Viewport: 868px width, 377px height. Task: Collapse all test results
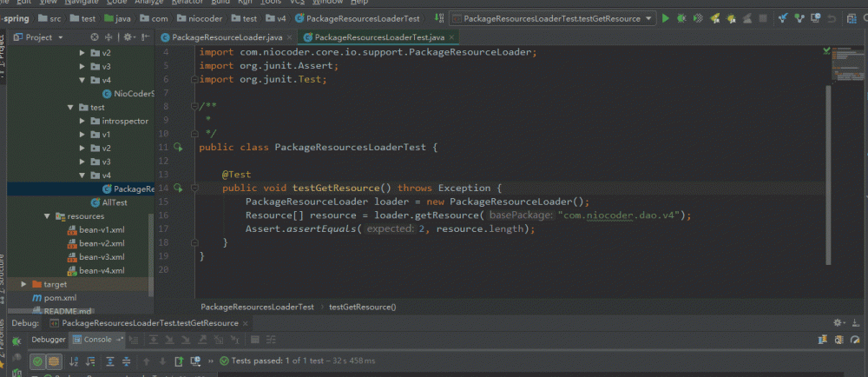click(126, 361)
